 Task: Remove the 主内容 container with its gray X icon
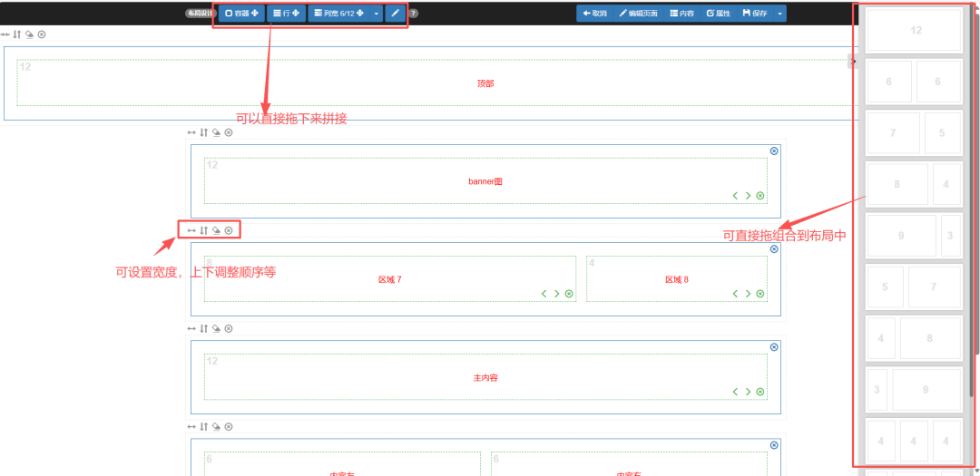click(229, 328)
